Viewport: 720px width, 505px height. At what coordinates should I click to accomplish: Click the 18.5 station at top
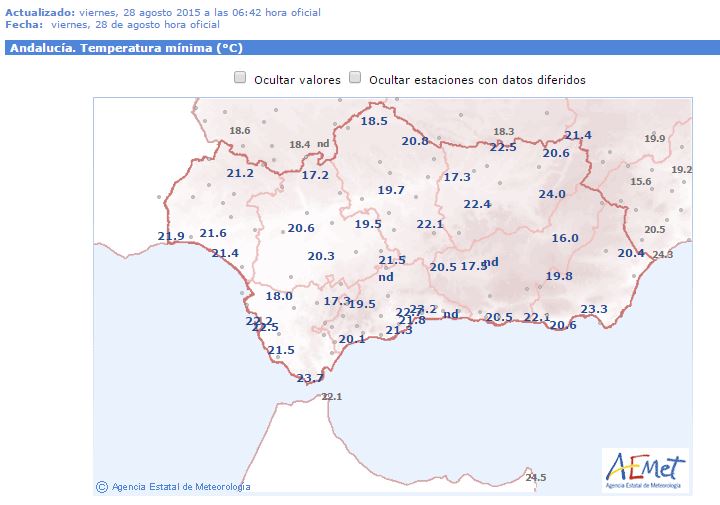[x=373, y=121]
